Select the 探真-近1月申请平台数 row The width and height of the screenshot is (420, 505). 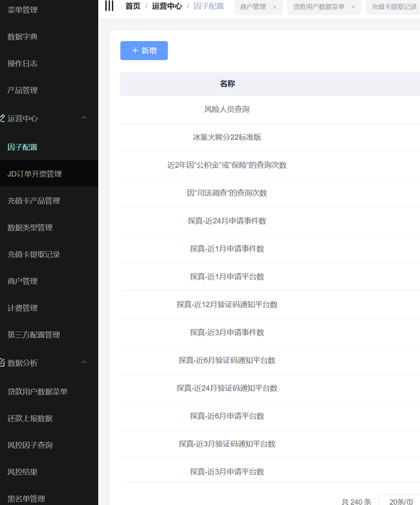point(270,276)
